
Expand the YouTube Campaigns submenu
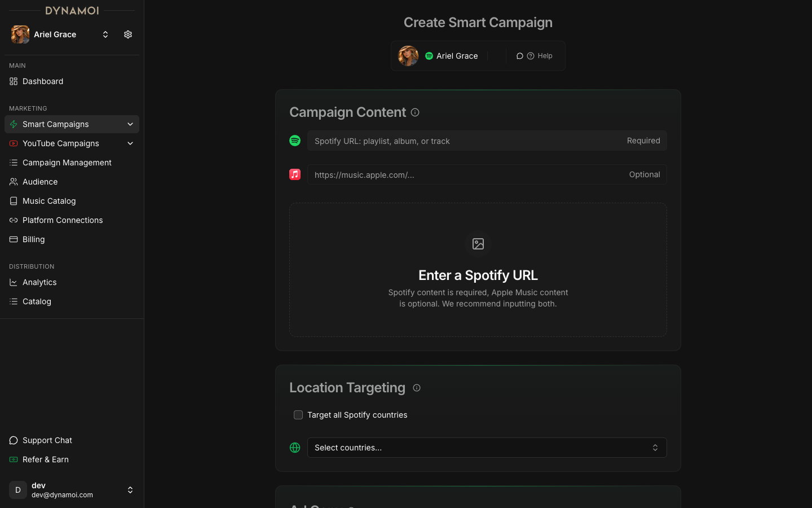pyautogui.click(x=130, y=143)
